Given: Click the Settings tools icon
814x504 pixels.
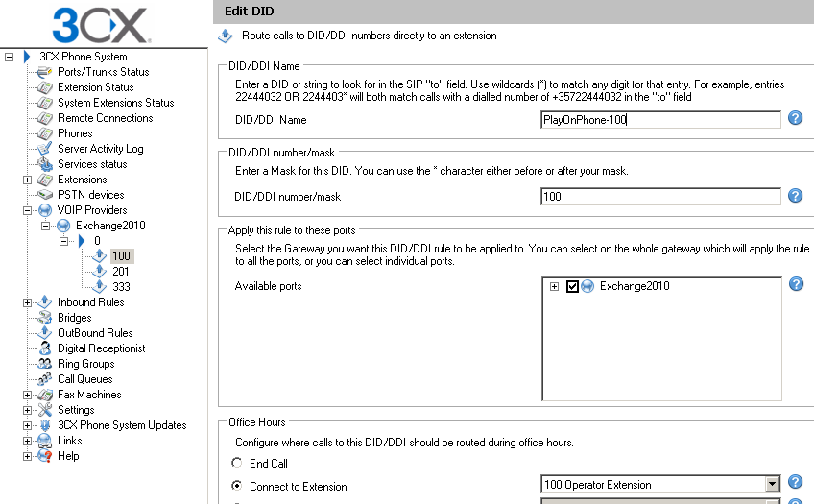Looking at the screenshot, I should (x=45, y=410).
